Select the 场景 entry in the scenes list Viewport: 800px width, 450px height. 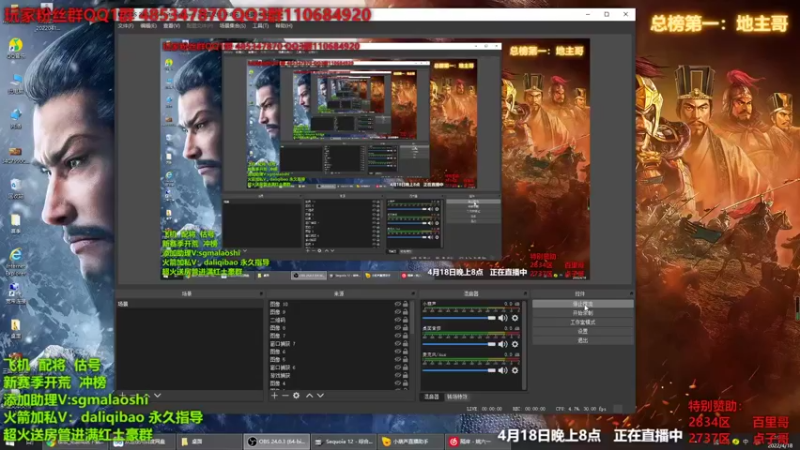click(x=189, y=304)
